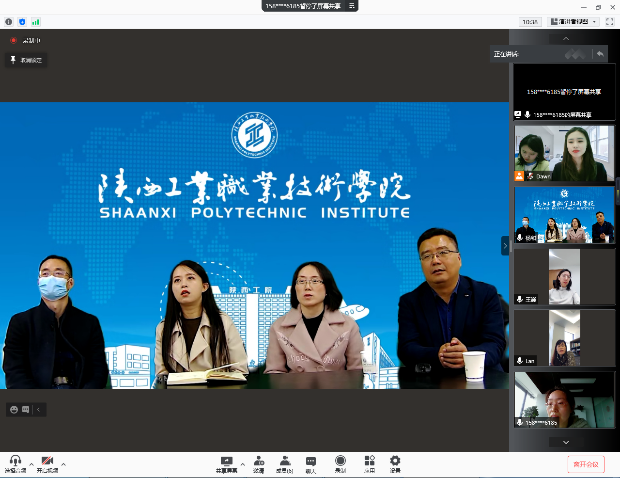This screenshot has width=620, height=478.
Task: Click the pin screen lock button
Action: [26, 60]
